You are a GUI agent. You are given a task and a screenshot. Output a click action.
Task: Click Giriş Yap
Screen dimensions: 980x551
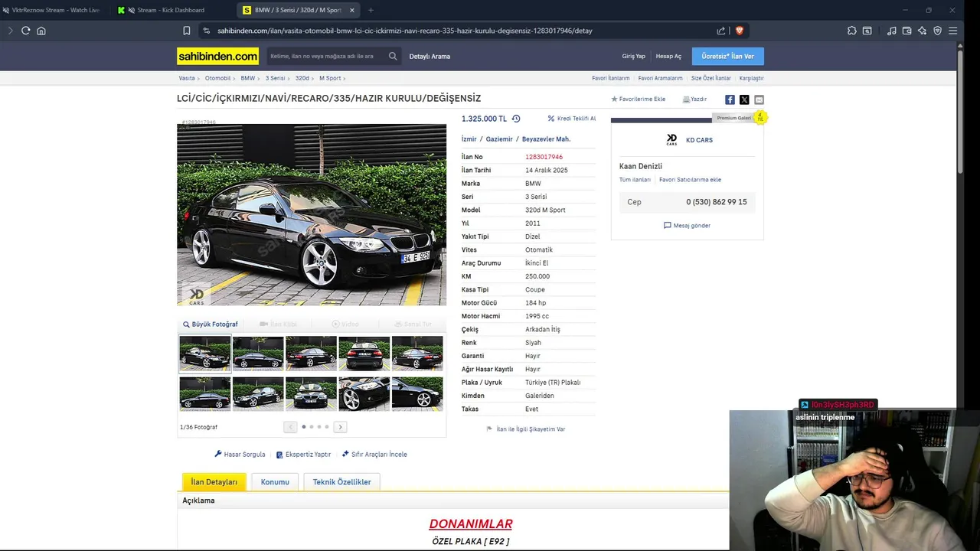(633, 57)
